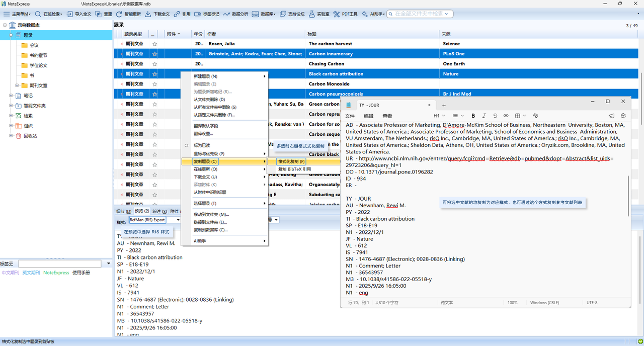Open Notepad settings gear icon
Image resolution: width=644 pixels, height=346 pixels.
tap(623, 116)
